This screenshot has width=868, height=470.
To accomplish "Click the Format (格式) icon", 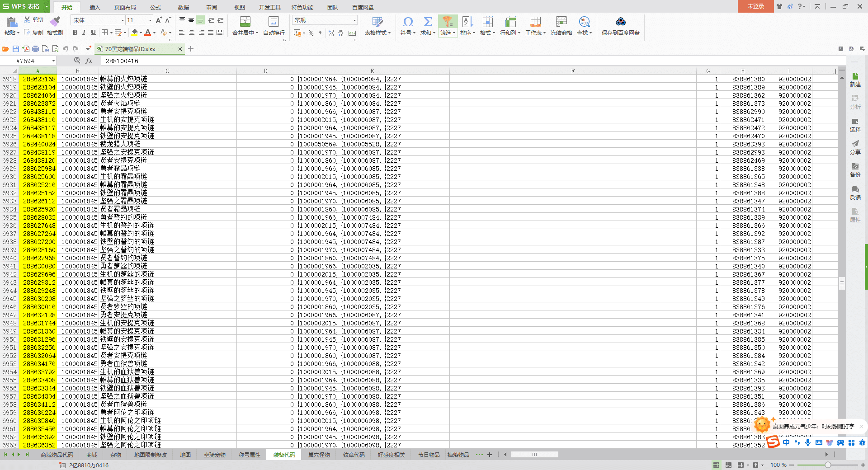I will click(x=488, y=22).
